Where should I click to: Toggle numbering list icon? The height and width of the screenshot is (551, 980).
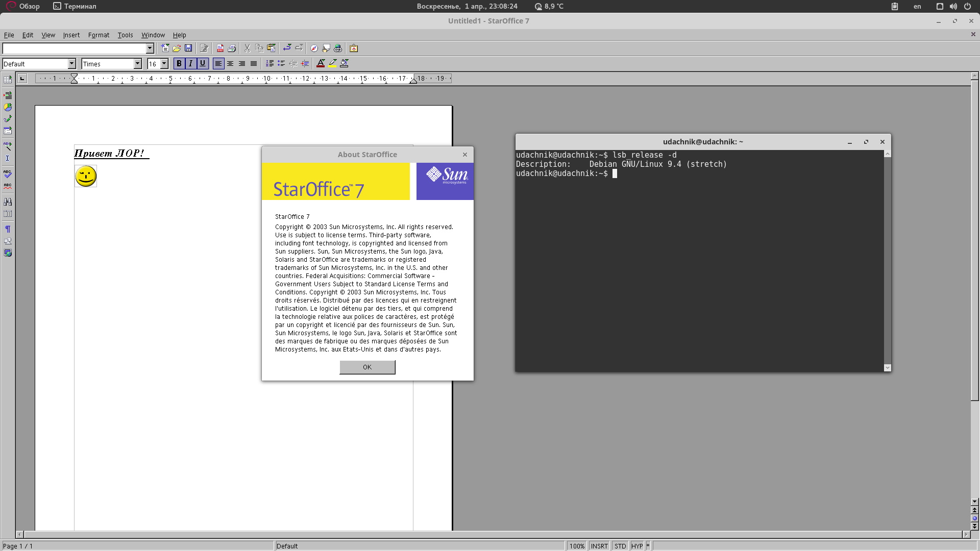269,63
